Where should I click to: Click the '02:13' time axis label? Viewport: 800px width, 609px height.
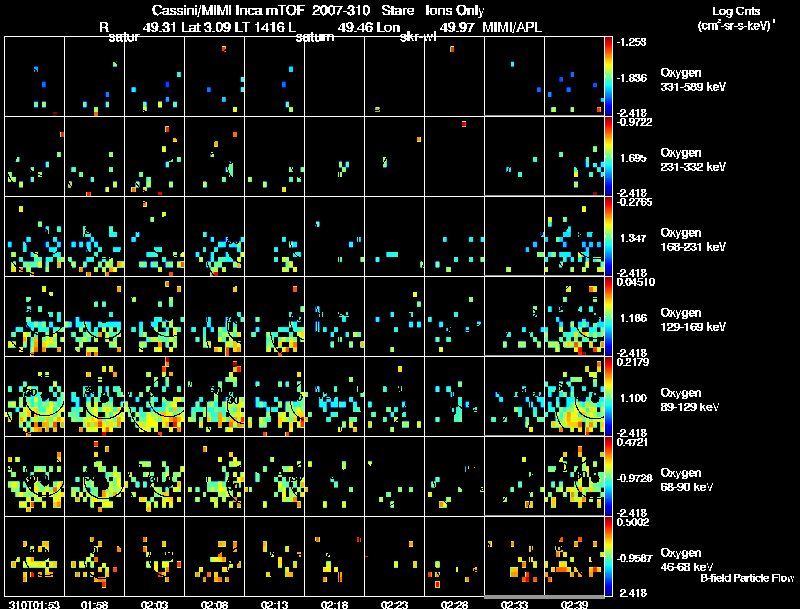(274, 605)
